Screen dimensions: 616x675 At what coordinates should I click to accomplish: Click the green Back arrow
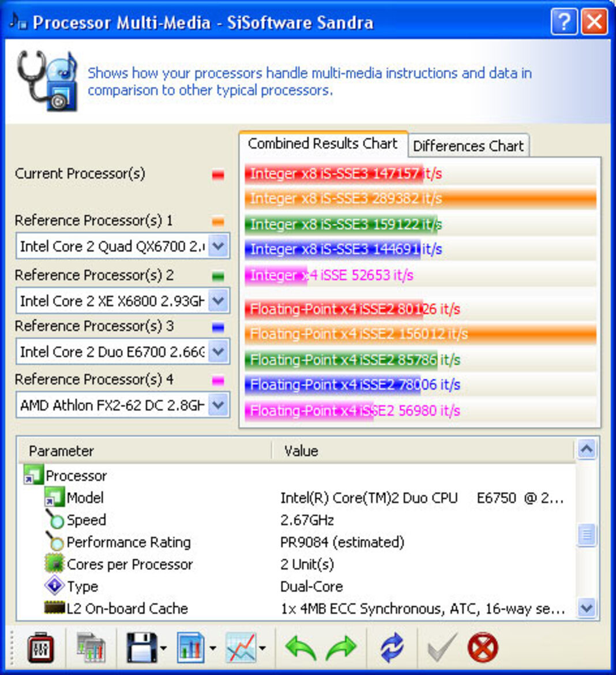(x=301, y=647)
